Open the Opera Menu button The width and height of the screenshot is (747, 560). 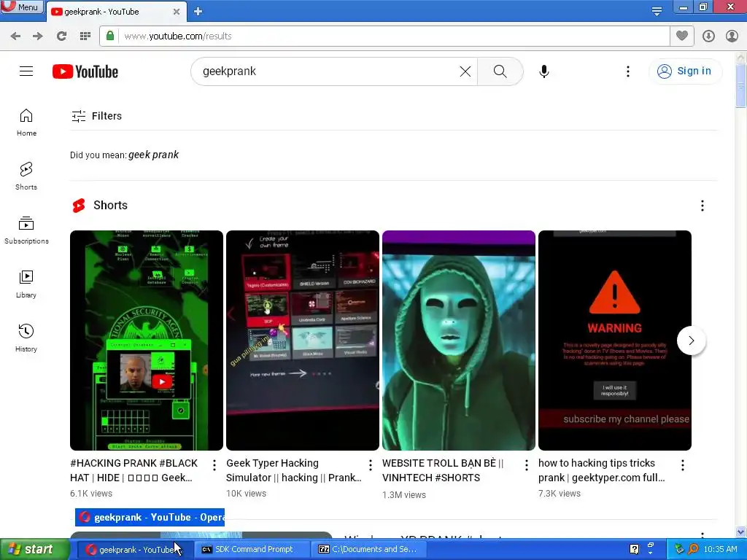[21, 7]
